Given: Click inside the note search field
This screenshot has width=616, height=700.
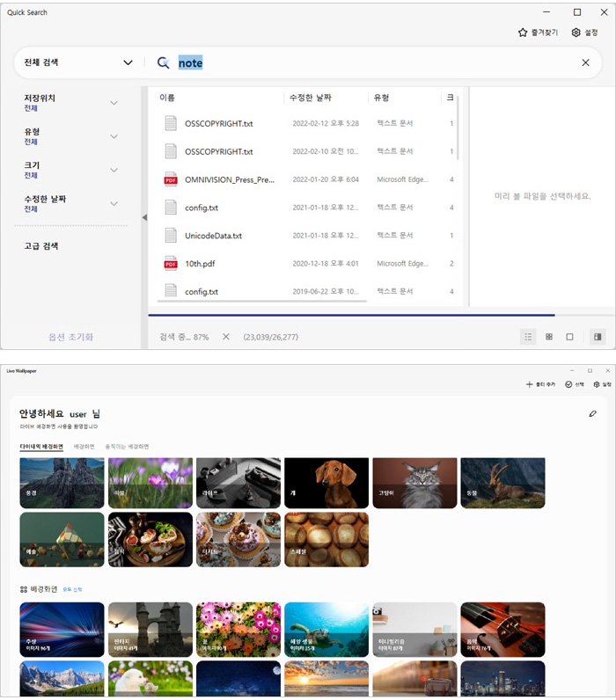Looking at the screenshot, I should 375,63.
